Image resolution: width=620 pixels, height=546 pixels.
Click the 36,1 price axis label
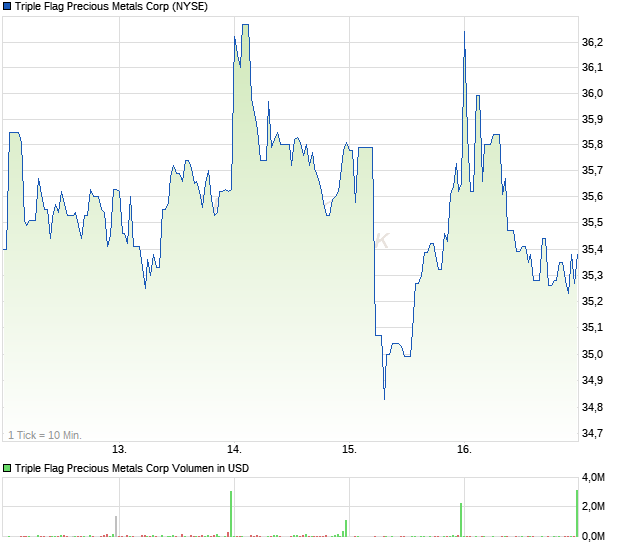(592, 68)
